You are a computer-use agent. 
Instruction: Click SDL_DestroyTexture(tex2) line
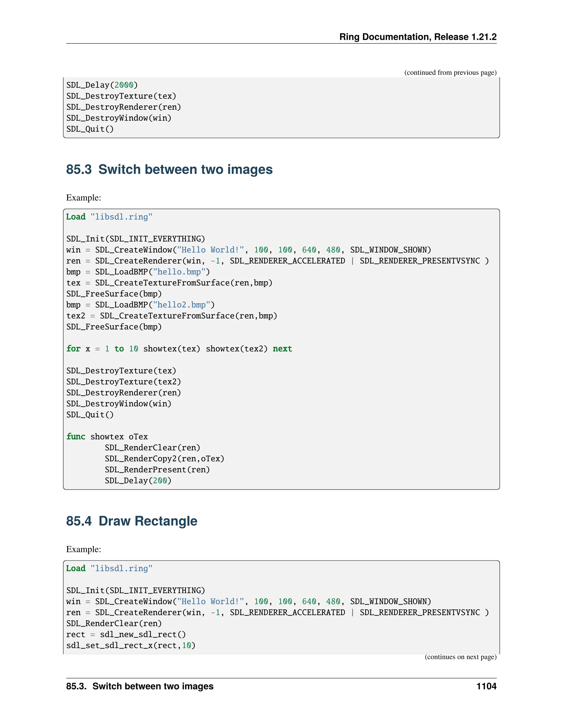123,382
